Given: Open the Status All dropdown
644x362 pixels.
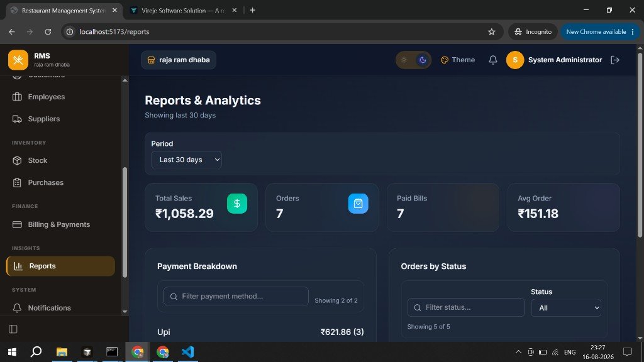Looking at the screenshot, I should tap(567, 308).
